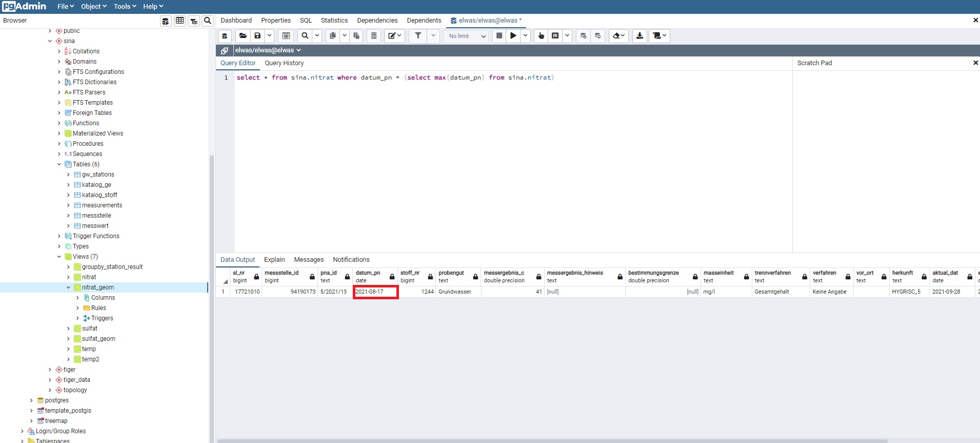Open the elwas/elwas@elwas connection dropdown
The width and height of the screenshot is (980, 443).
pyautogui.click(x=268, y=50)
